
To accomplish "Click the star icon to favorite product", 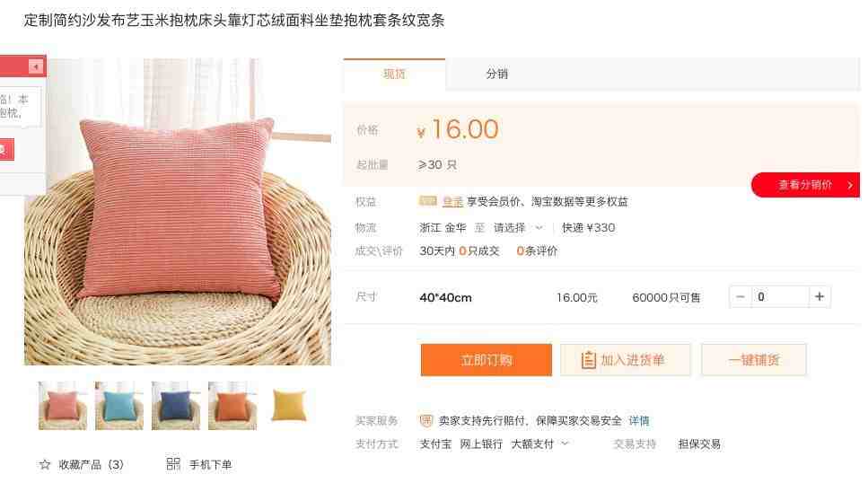I will tap(45, 464).
